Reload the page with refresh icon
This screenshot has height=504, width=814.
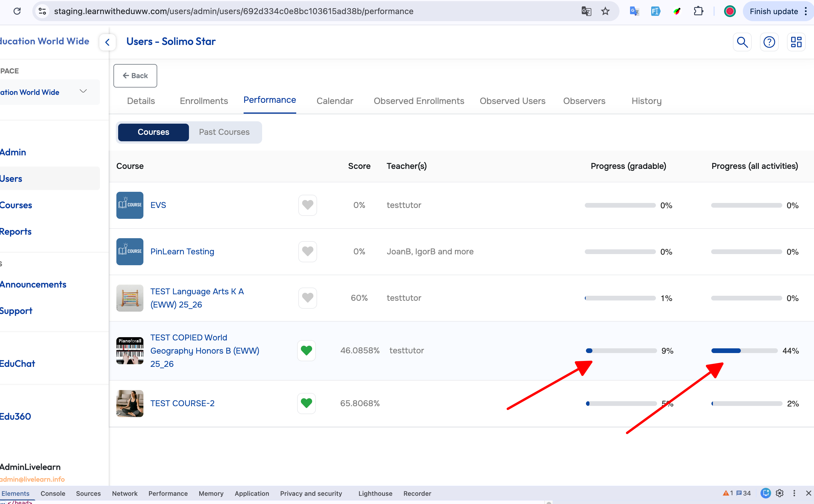click(x=17, y=11)
